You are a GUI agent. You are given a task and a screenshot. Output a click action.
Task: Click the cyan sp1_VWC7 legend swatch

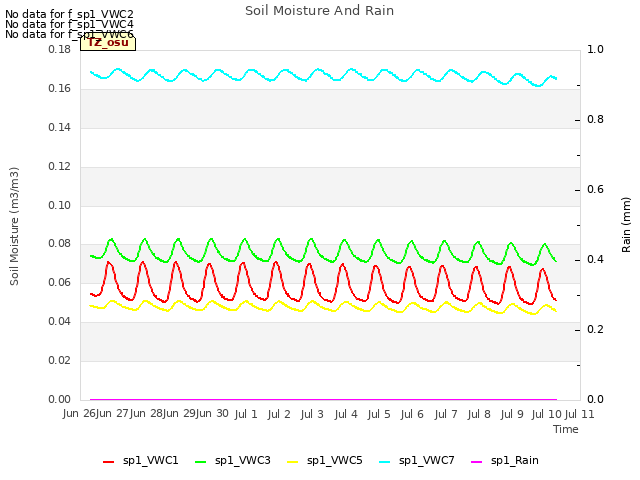pos(384,462)
